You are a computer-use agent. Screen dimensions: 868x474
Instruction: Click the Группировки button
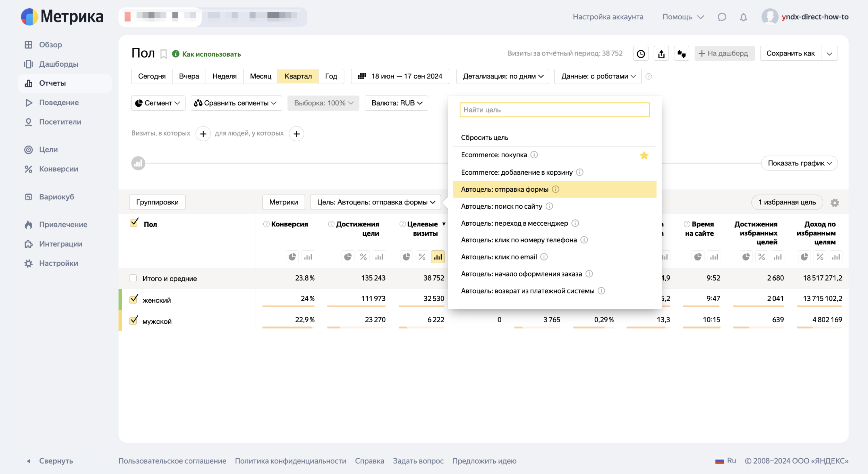[x=157, y=202]
